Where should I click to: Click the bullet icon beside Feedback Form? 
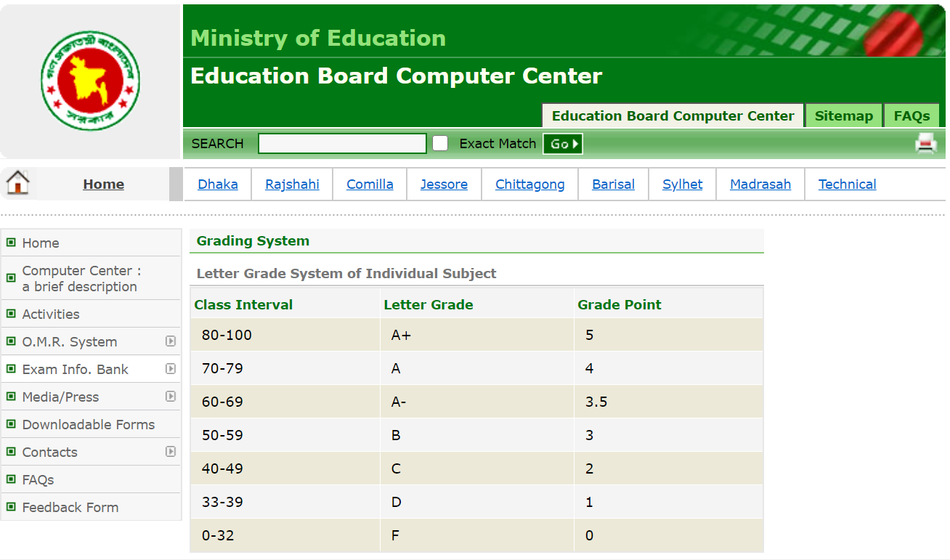11,507
